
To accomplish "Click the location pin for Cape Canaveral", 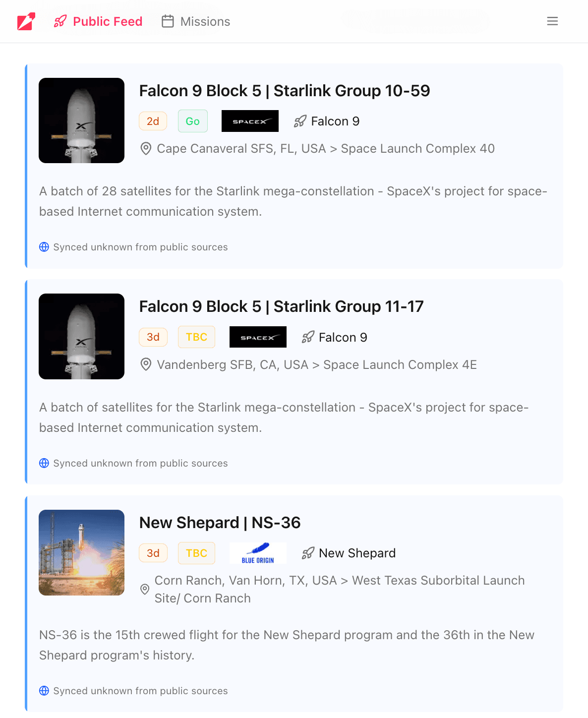I will pos(146,148).
